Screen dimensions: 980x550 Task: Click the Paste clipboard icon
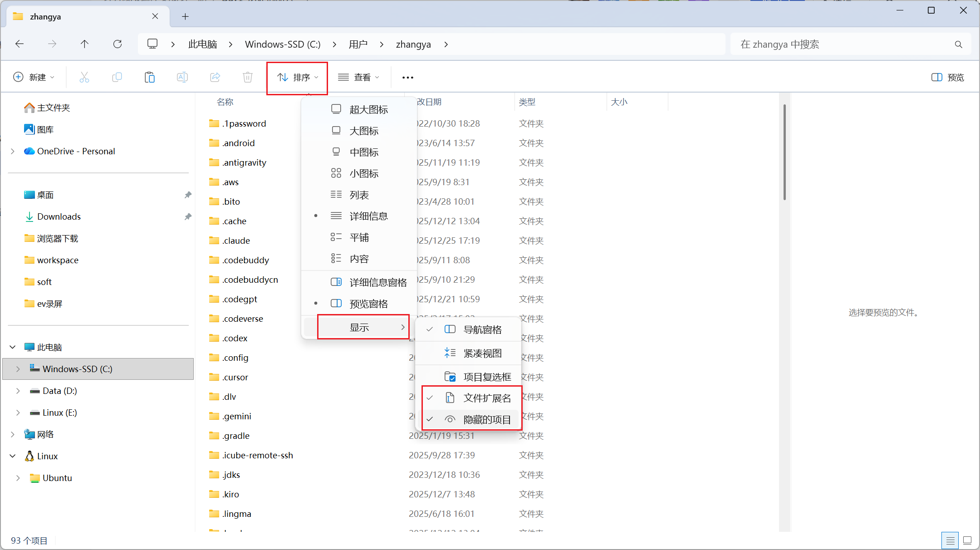tap(150, 77)
